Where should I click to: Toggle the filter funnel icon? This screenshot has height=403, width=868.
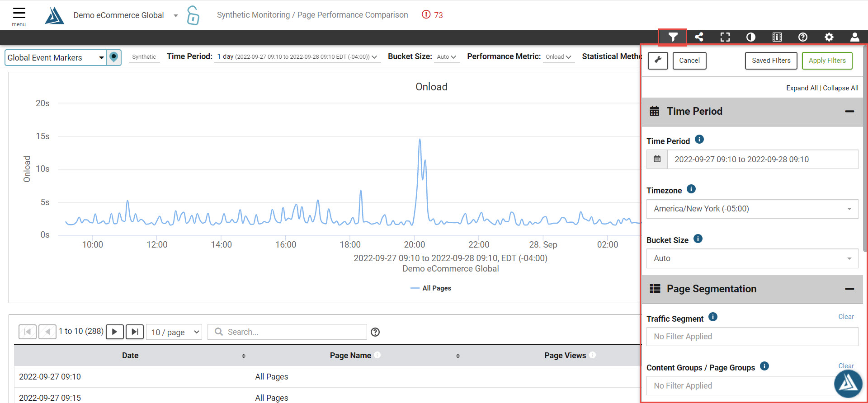click(673, 37)
